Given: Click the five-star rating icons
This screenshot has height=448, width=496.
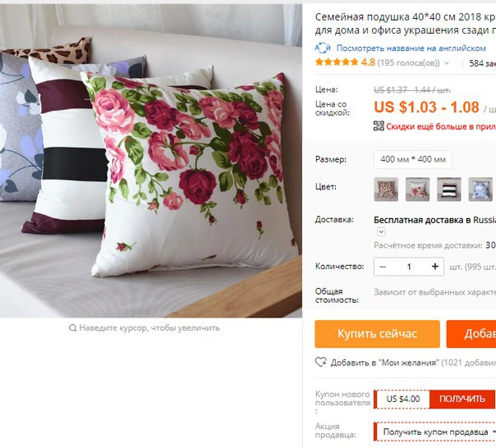Looking at the screenshot, I should [337, 62].
